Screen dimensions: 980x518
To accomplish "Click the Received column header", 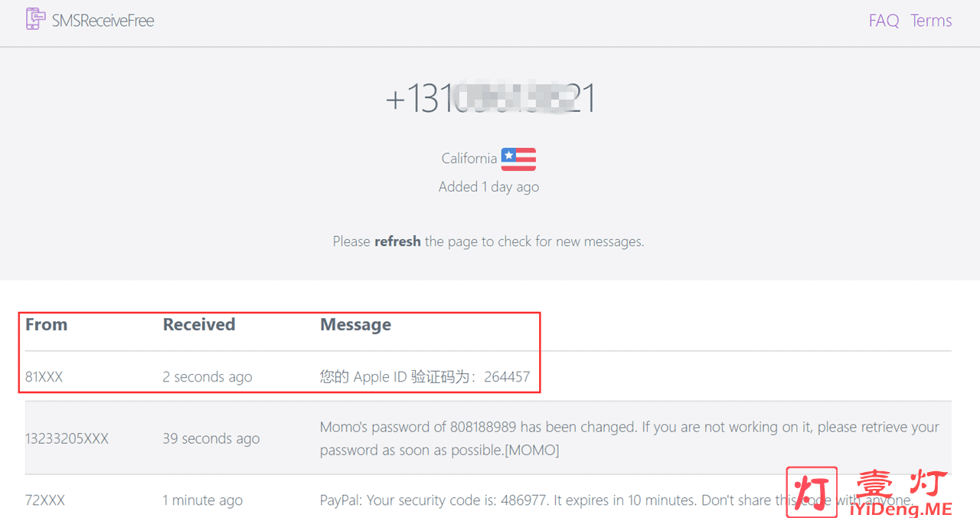I will [198, 325].
